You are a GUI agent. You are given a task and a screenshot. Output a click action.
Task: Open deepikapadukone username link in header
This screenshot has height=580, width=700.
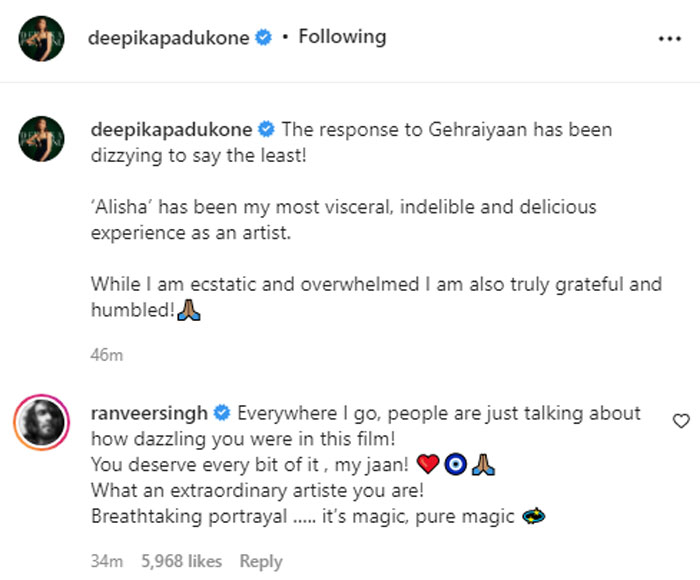(169, 38)
